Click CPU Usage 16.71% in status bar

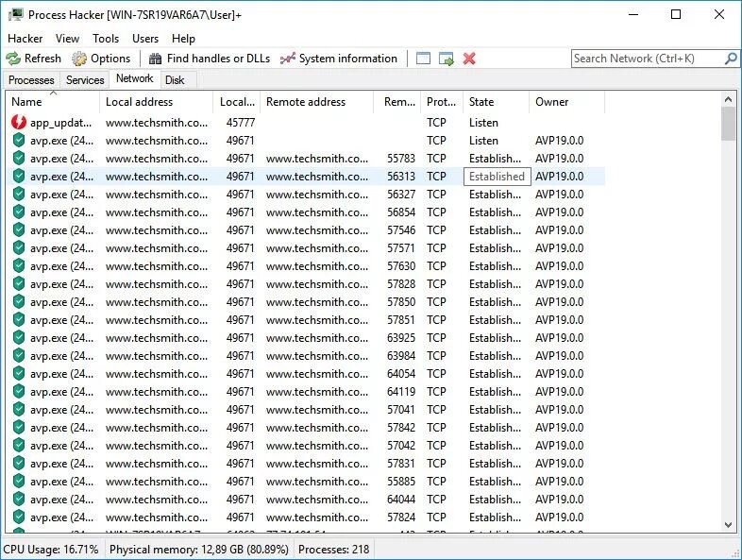click(51, 550)
